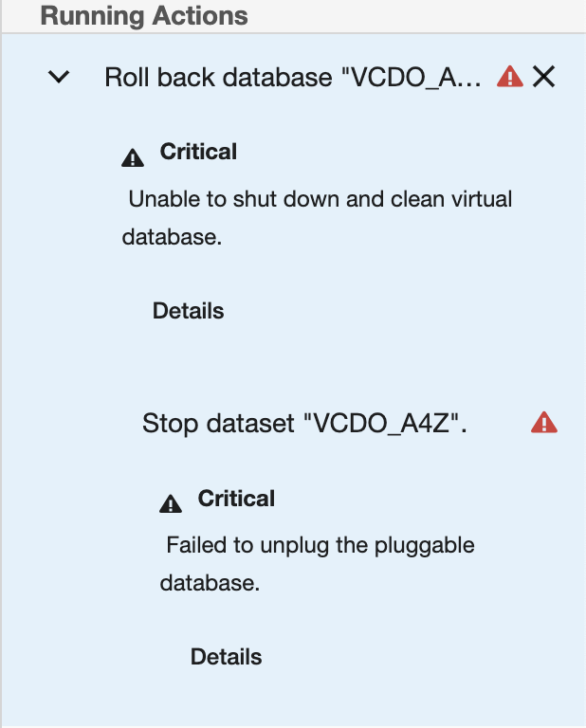Click black warning triangle above 'Unable to shut down'
Screen dimensions: 586x728
coord(133,157)
